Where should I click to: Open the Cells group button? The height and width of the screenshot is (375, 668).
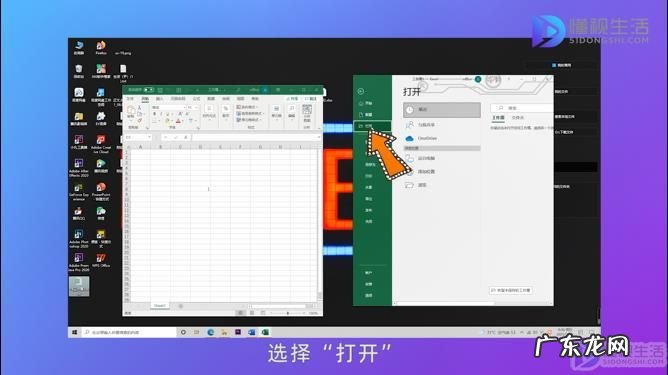tap(276, 112)
